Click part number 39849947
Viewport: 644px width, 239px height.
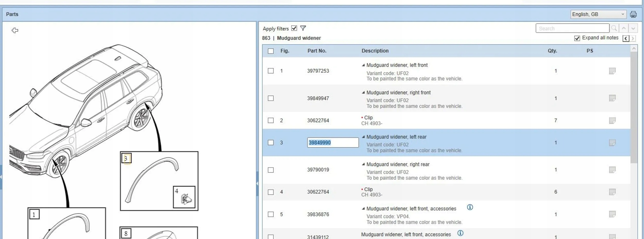[x=318, y=98]
